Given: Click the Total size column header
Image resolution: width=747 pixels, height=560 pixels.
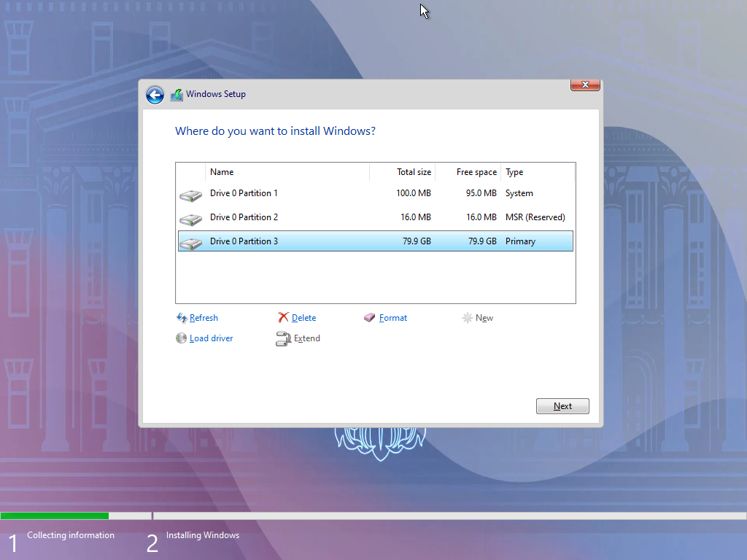Looking at the screenshot, I should click(x=402, y=172).
